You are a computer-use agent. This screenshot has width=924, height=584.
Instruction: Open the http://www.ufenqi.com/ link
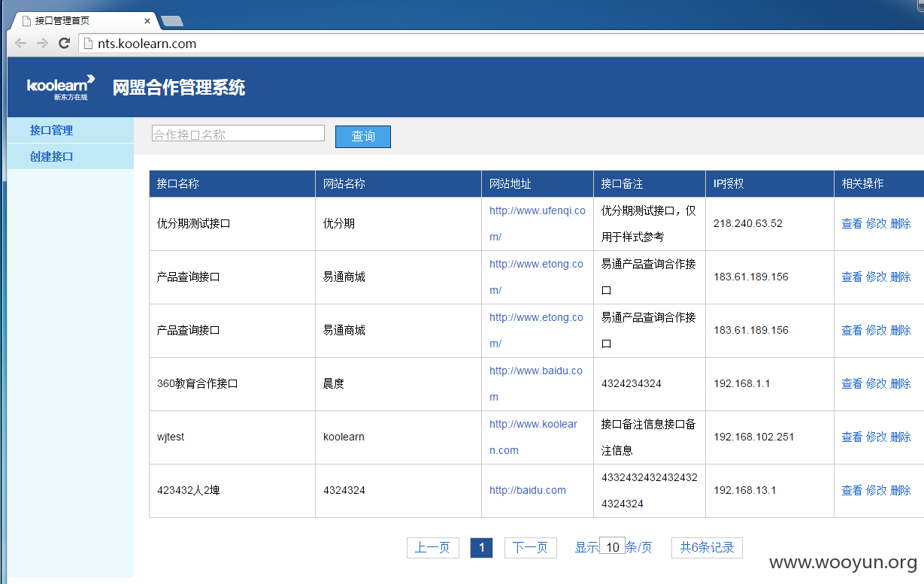point(537,223)
